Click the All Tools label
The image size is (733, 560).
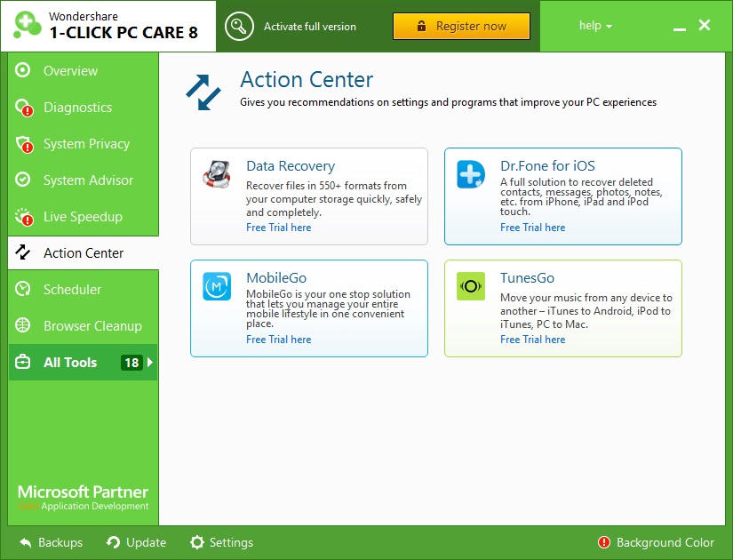click(70, 362)
